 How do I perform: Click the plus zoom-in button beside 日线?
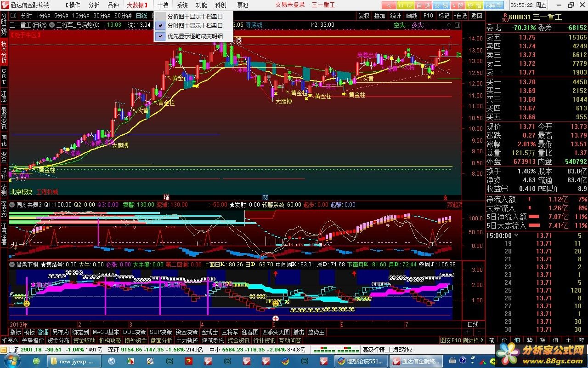[468, 332]
